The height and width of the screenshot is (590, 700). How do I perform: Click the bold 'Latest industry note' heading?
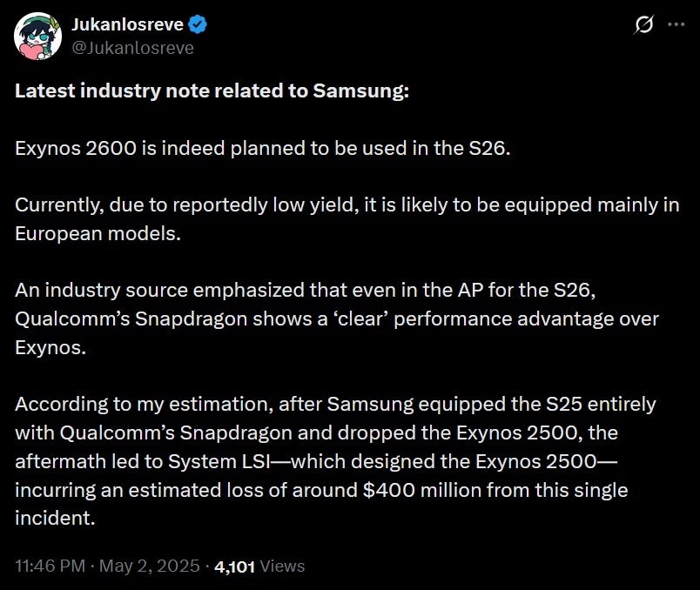[212, 91]
